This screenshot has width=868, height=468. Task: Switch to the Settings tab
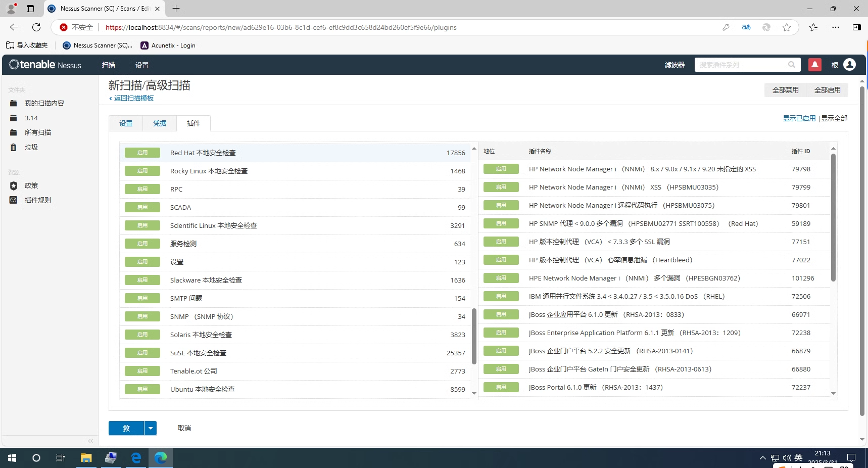[126, 123]
